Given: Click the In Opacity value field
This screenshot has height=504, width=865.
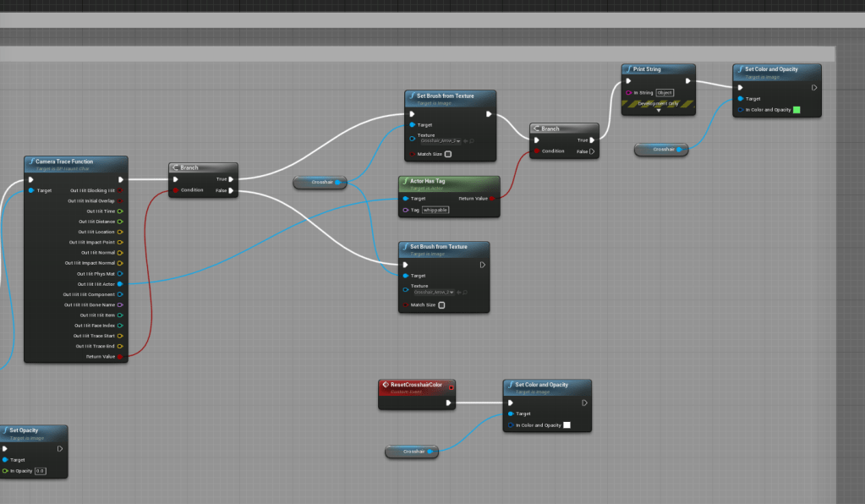Looking at the screenshot, I should (40, 471).
